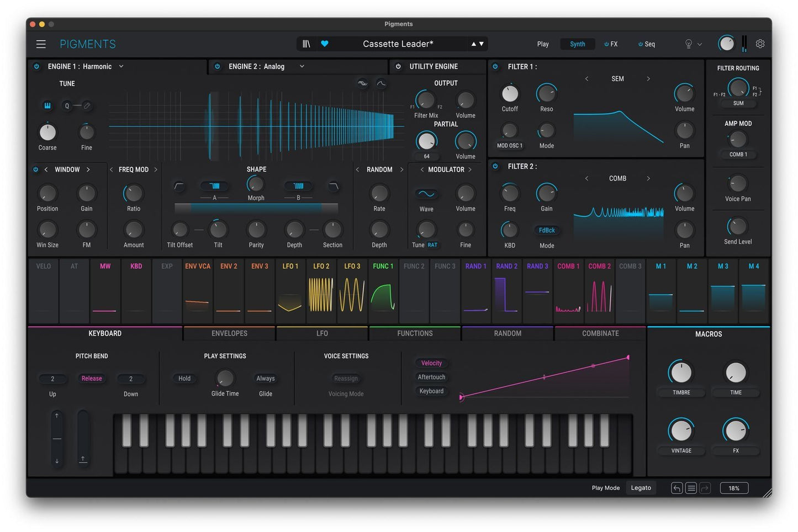Click the pencil edit icon in Tune section
Image resolution: width=798 pixels, height=532 pixels.
(86, 105)
